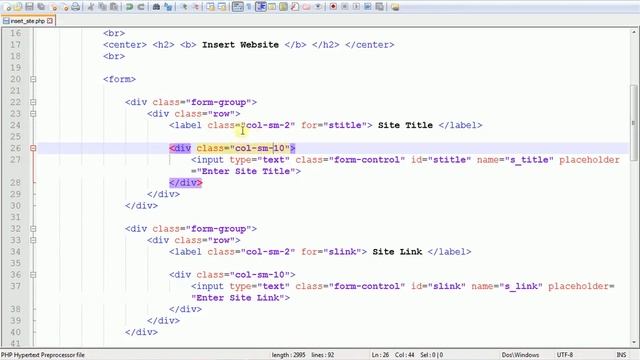Click 'PHP Hypertext Preprocessor file' status text
640x360 pixels.
pyautogui.click(x=42, y=355)
